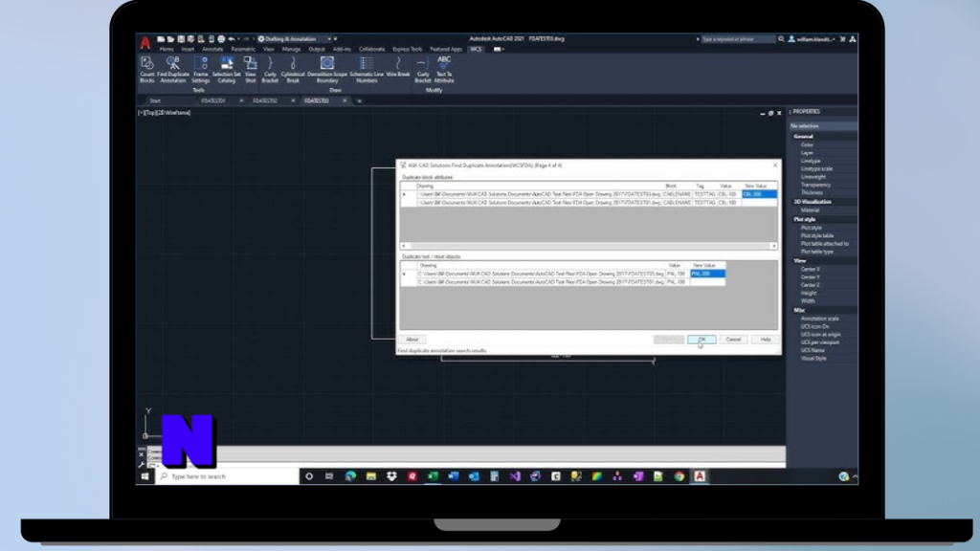The width and height of the screenshot is (980, 551).
Task: Open the Home ribbon tab
Action: pos(167,50)
